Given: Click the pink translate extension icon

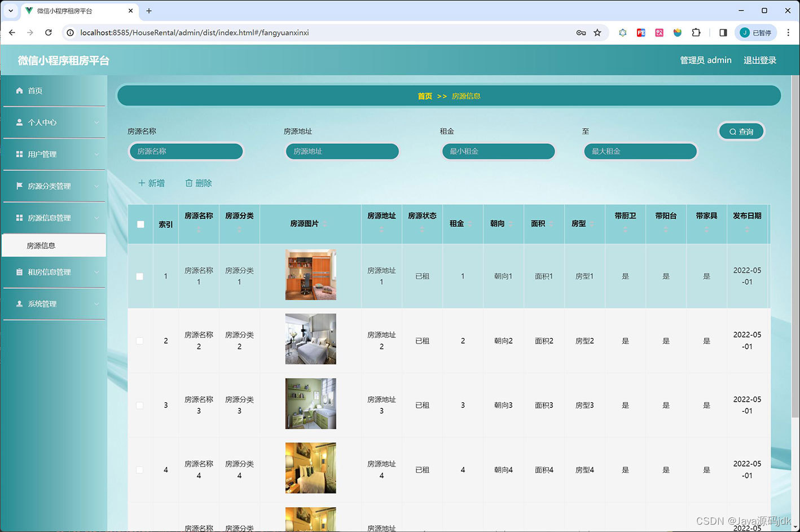Looking at the screenshot, I should coord(659,33).
